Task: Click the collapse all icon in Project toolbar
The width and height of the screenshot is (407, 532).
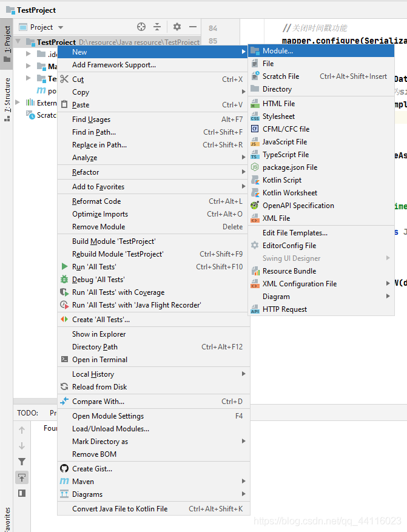Action: (157, 27)
